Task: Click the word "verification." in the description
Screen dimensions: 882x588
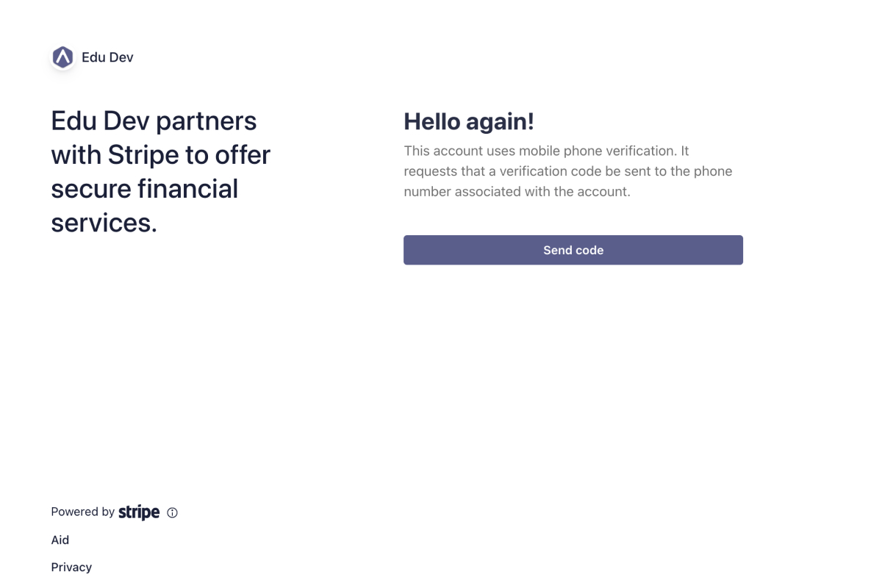Action: click(640, 151)
